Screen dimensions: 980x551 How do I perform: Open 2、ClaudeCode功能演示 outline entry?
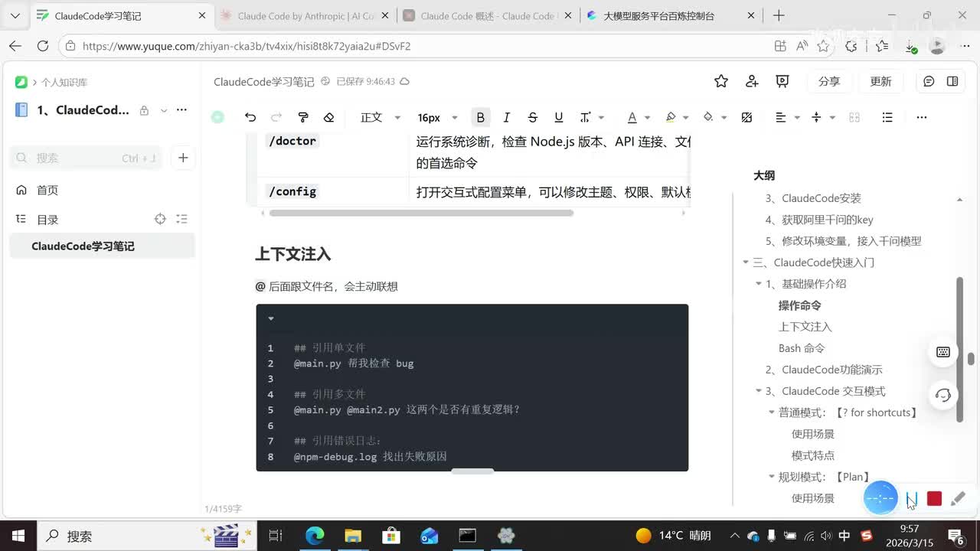point(824,370)
